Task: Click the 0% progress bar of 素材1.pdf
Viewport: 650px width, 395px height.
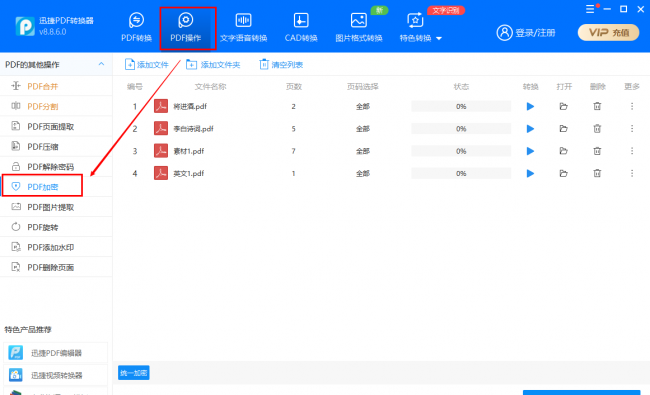Action: point(461,151)
